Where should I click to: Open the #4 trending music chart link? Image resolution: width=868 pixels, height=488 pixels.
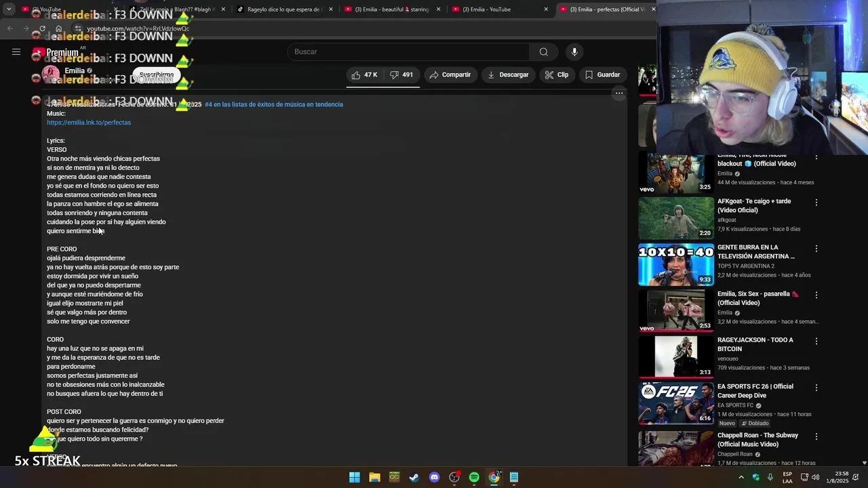pos(274,104)
